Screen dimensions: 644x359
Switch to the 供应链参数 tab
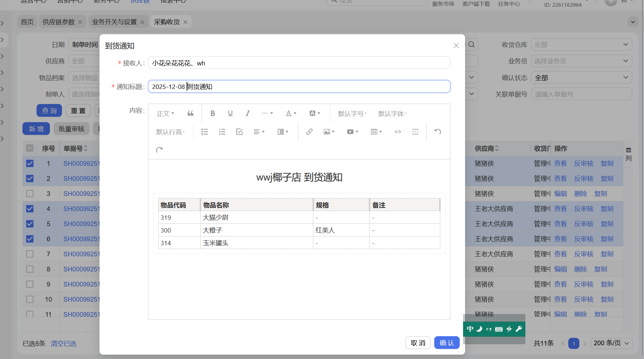pyautogui.click(x=59, y=22)
